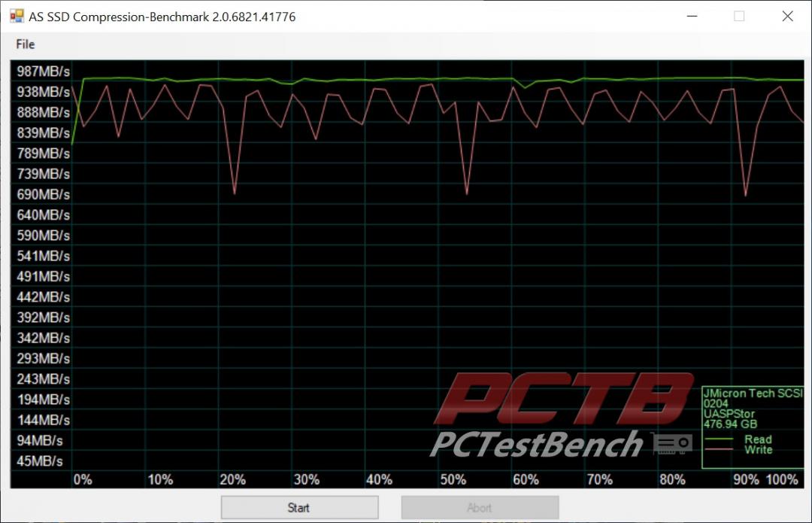The image size is (812, 523).
Task: Click the 94MB/s axis label
Action: 39,440
